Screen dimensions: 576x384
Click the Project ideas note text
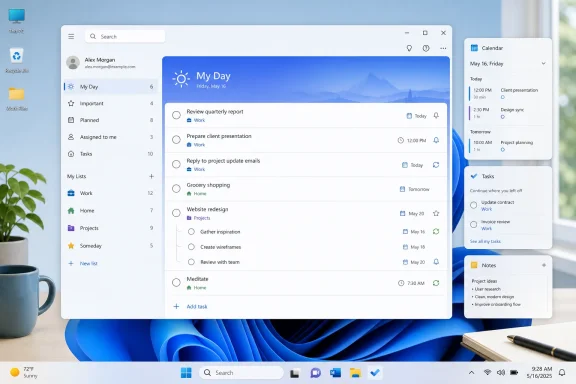point(484,281)
